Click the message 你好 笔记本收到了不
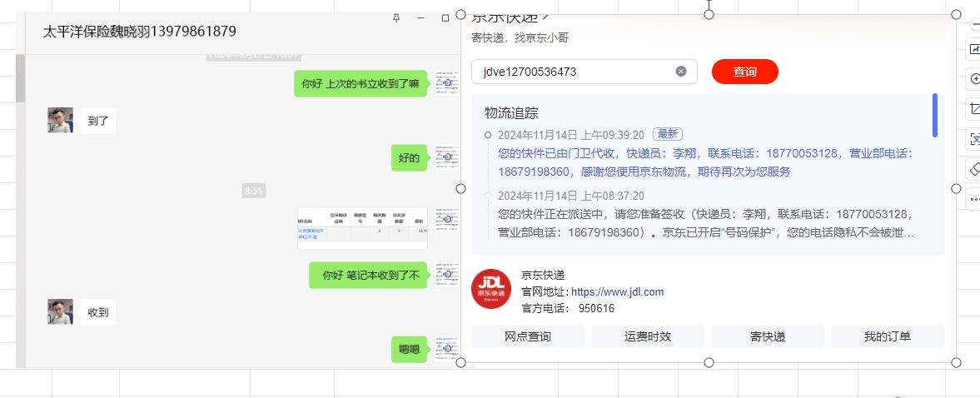 pyautogui.click(x=368, y=275)
